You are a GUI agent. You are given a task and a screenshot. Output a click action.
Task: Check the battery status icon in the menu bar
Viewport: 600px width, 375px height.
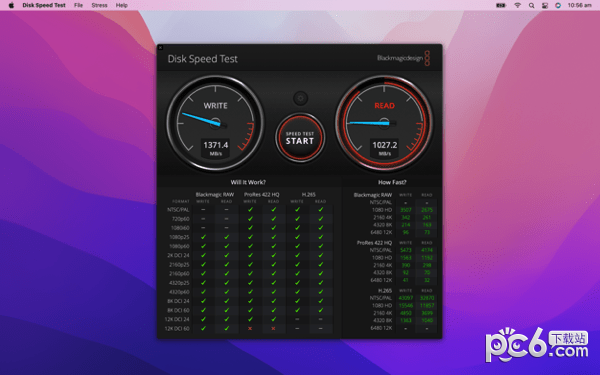tap(501, 5)
